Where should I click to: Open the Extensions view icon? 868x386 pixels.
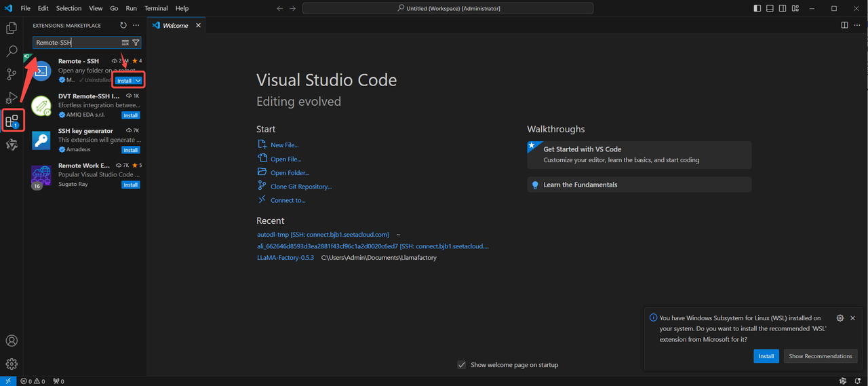tap(12, 122)
